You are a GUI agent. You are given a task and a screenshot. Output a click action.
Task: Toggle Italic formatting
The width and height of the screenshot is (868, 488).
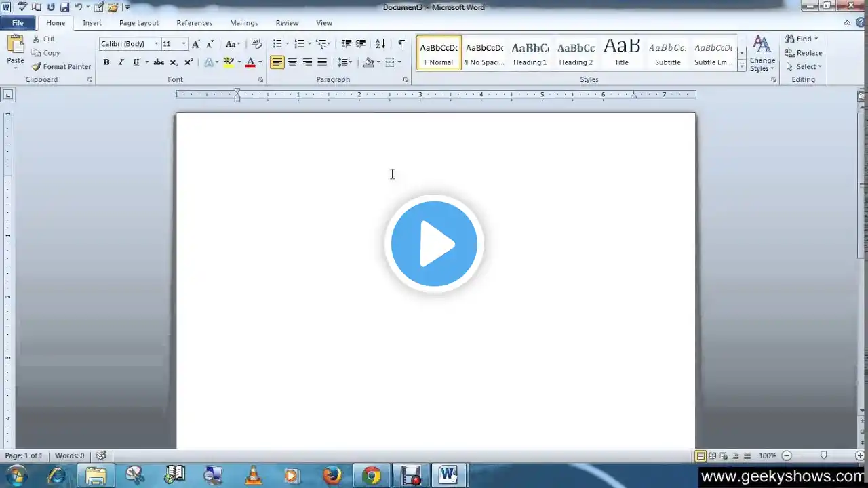pyautogui.click(x=121, y=62)
